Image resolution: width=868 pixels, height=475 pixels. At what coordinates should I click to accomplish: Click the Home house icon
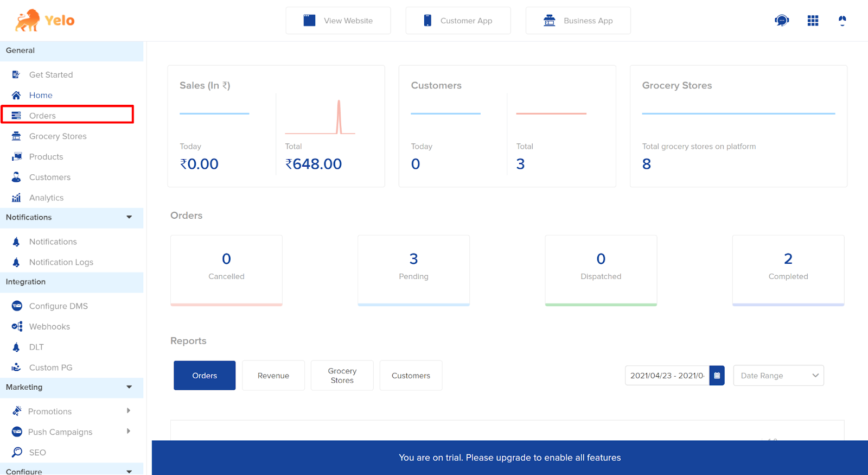(x=16, y=95)
